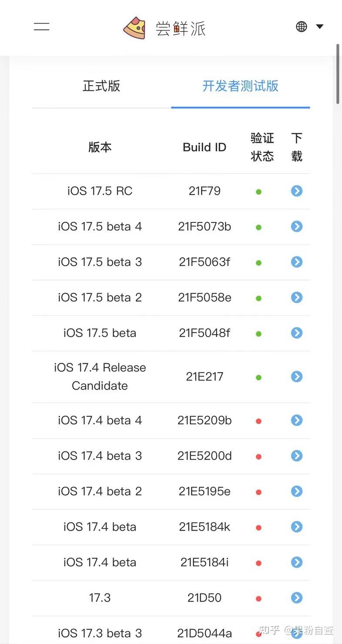Click the download arrow for iOS 17.4 beta 3
Viewport: 342px width, 644px height.
coord(296,456)
